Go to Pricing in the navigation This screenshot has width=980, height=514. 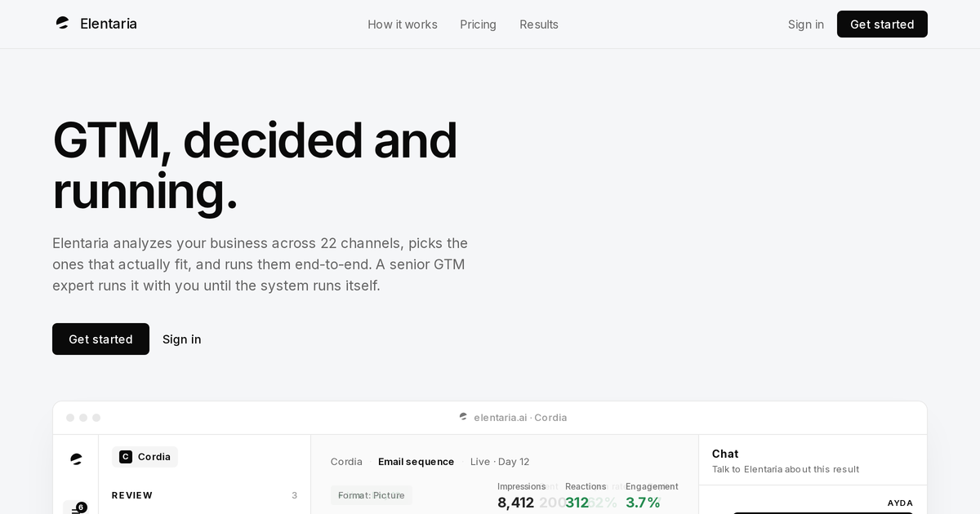[478, 24]
